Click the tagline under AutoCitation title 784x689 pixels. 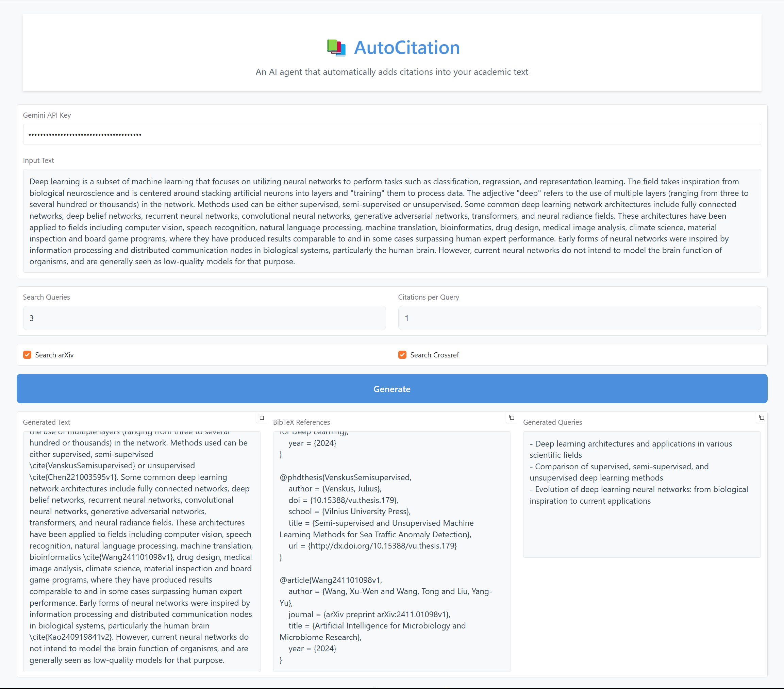(392, 72)
